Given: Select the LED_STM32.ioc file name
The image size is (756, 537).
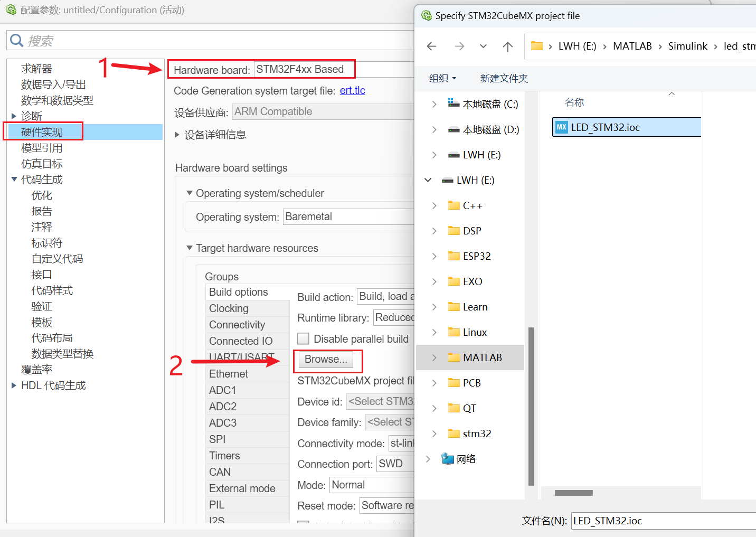Looking at the screenshot, I should tap(606, 127).
